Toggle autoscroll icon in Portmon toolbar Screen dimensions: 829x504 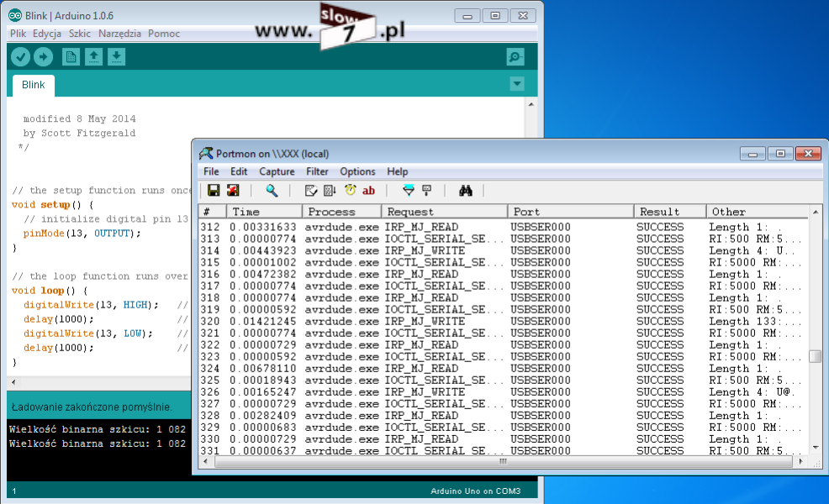(x=330, y=190)
